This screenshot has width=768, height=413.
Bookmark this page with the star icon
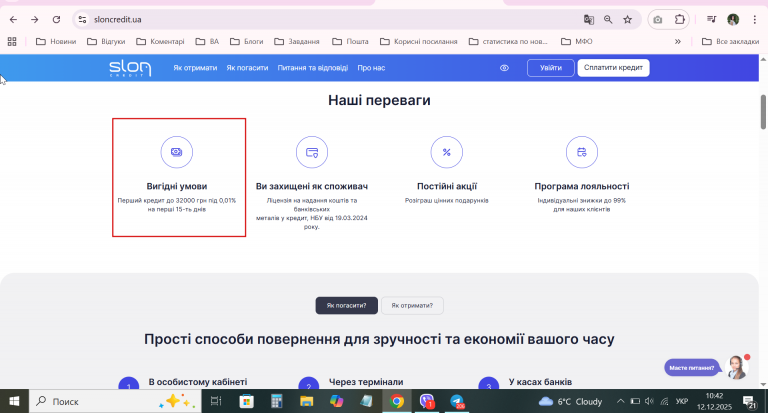627,20
